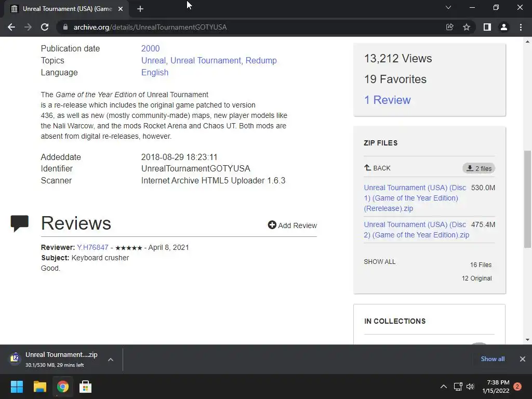Open the Unreal Tournament topic link

pyautogui.click(x=206, y=60)
